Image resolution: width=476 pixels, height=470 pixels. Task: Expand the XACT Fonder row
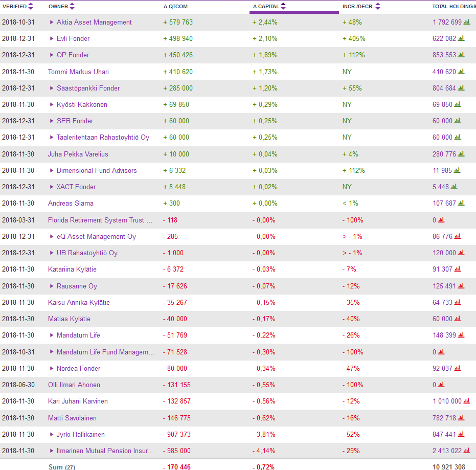click(x=52, y=187)
